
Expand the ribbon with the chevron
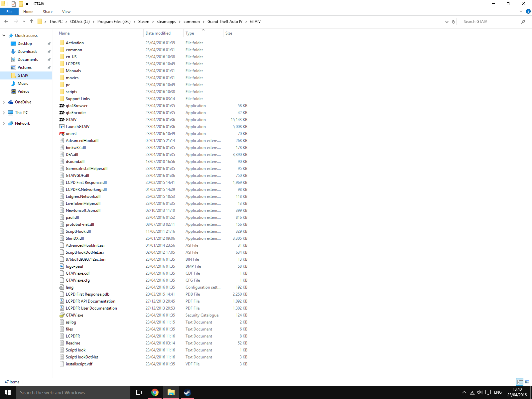(x=521, y=12)
